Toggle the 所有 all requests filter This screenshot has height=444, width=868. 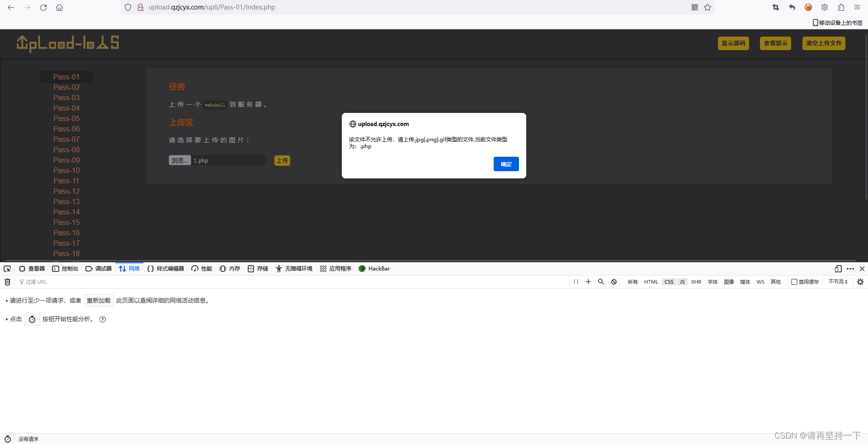click(x=632, y=282)
